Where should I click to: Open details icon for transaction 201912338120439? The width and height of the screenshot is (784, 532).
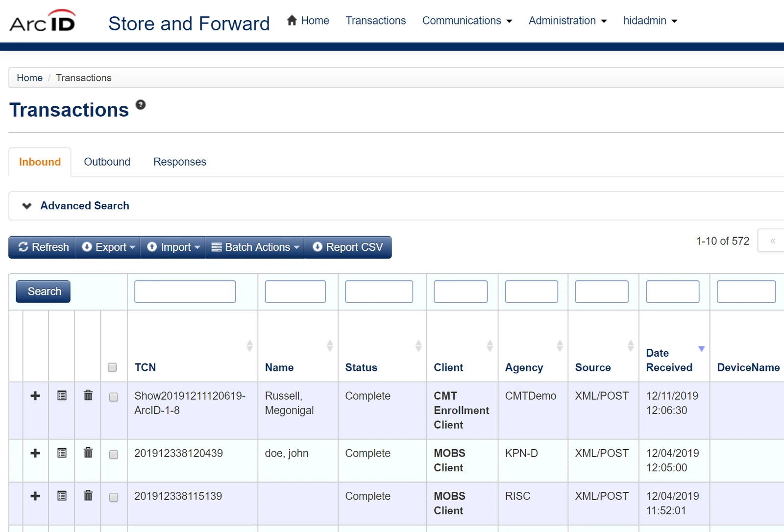click(x=62, y=453)
